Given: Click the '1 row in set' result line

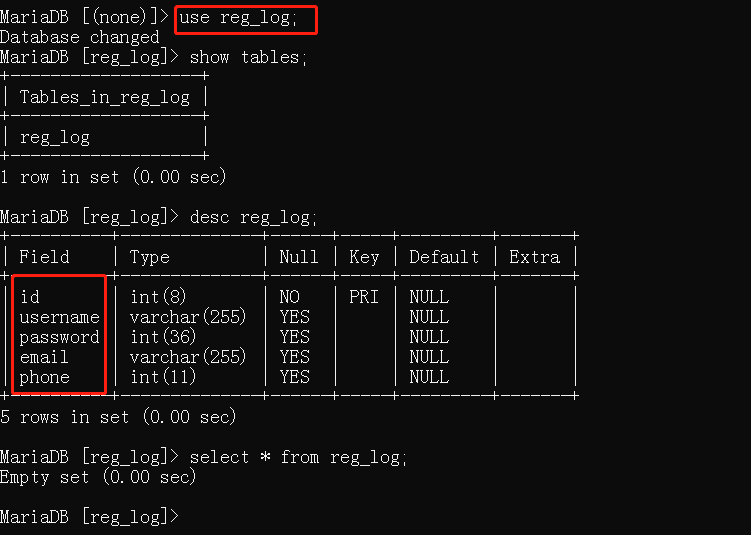Looking at the screenshot, I should [x=113, y=177].
